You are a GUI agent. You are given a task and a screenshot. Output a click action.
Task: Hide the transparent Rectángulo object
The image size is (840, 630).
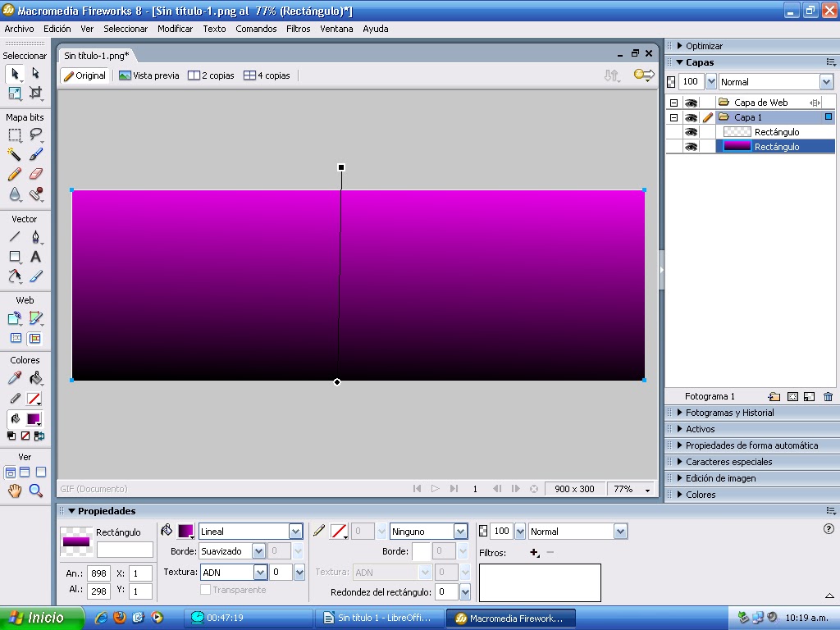691,132
